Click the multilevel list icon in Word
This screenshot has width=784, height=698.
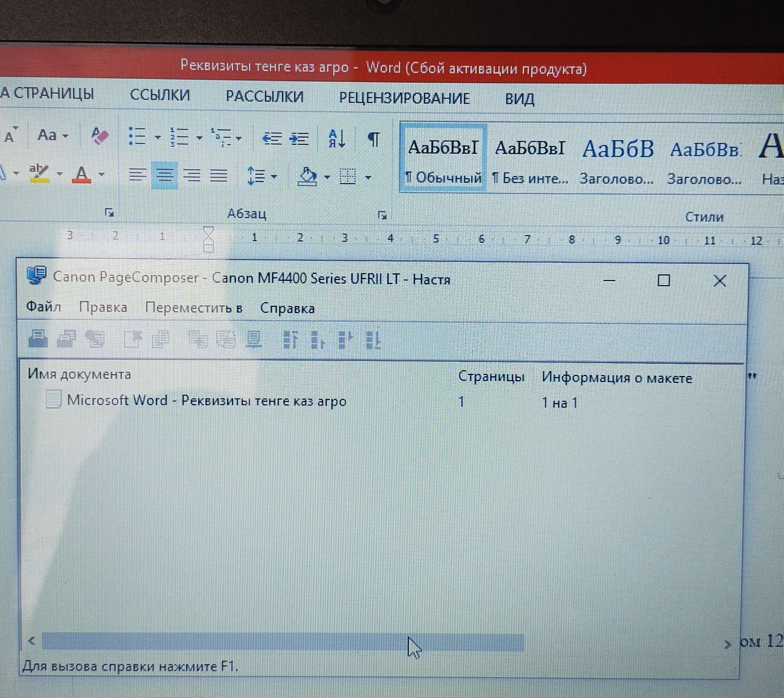click(221, 138)
